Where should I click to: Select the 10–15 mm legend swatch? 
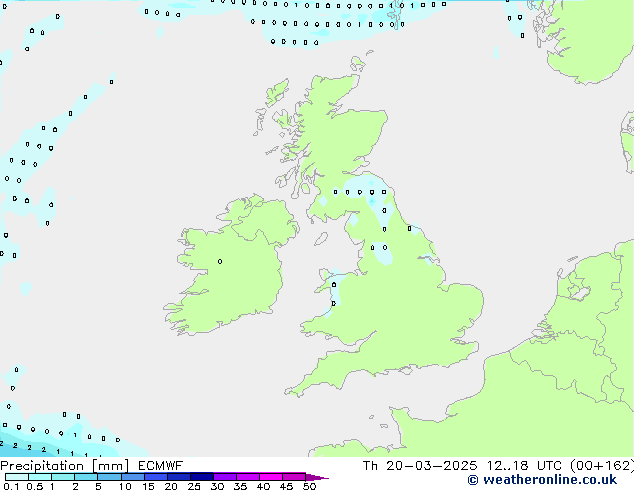(132, 477)
